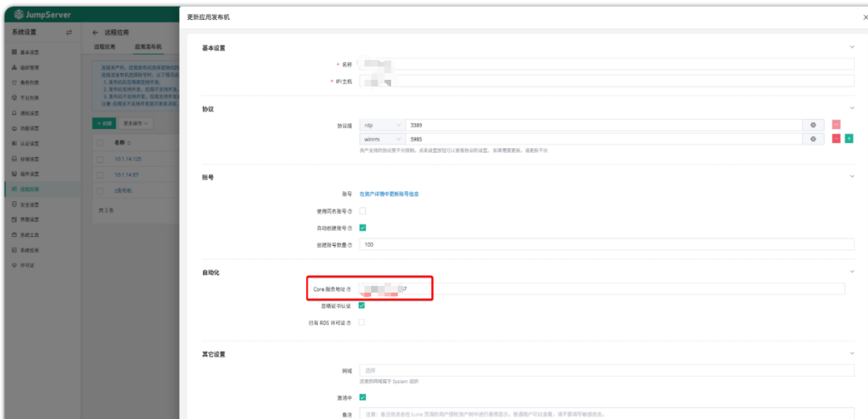Remove the rdp protocol with red minus

836,125
